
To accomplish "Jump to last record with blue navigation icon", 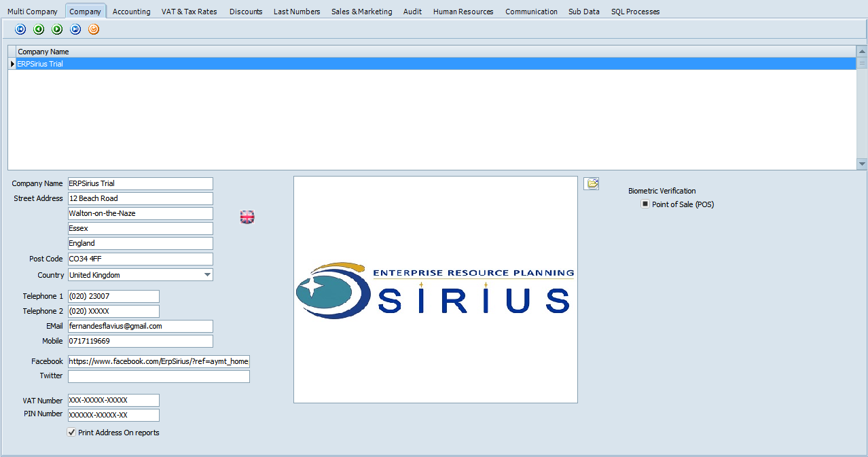I will [x=75, y=29].
